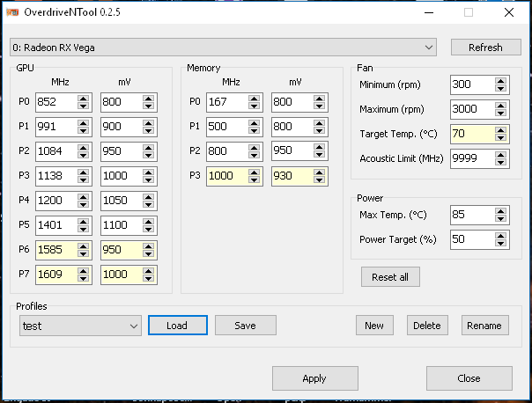This screenshot has height=403, width=532.
Task: Decrease GPU P4 mV with down arrow
Action: click(148, 204)
